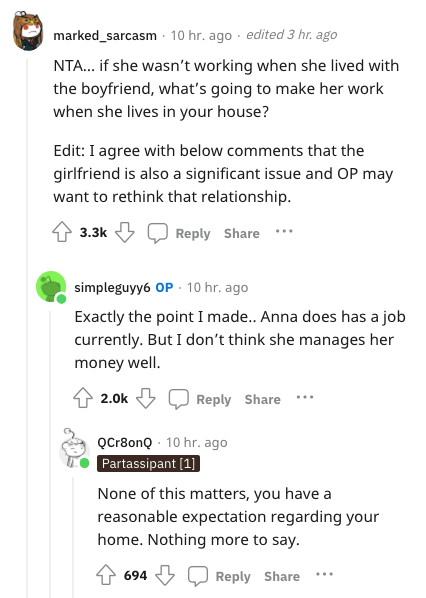
Task: Downvote the marked_sarcasm comment
Action: pyautogui.click(x=125, y=232)
